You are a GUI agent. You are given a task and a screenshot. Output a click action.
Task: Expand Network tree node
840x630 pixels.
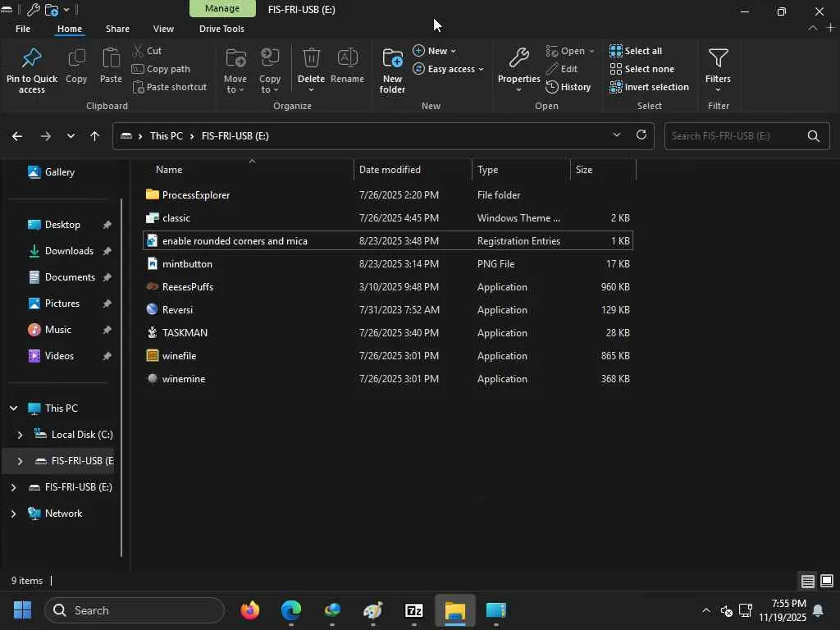[x=13, y=514]
